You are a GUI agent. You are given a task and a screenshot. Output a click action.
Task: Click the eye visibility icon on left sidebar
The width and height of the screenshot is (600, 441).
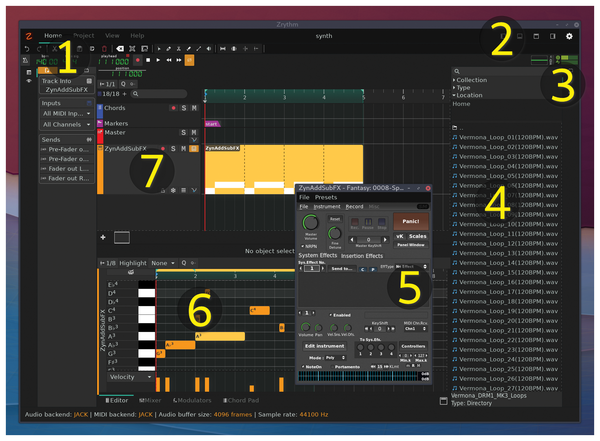point(29,81)
